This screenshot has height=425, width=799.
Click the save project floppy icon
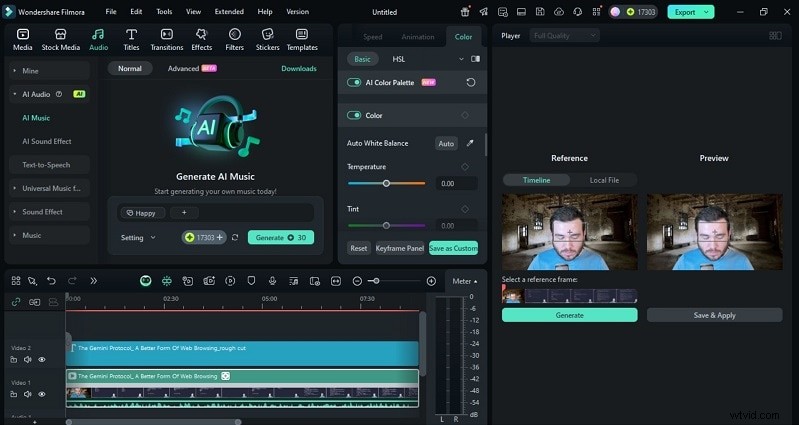coord(540,12)
